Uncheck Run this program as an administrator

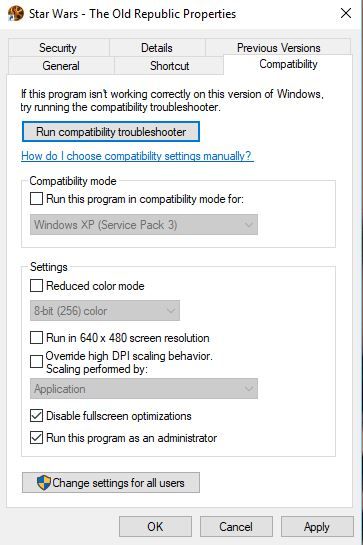click(37, 438)
